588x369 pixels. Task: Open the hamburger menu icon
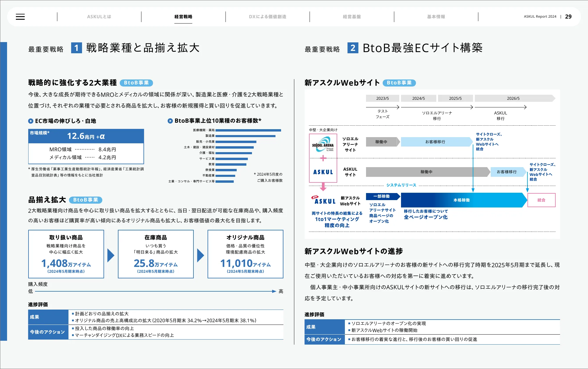pyautogui.click(x=20, y=17)
